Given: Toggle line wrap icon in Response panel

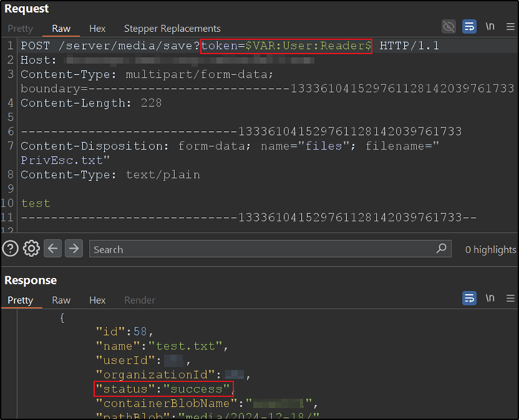Looking at the screenshot, I should pos(469,299).
